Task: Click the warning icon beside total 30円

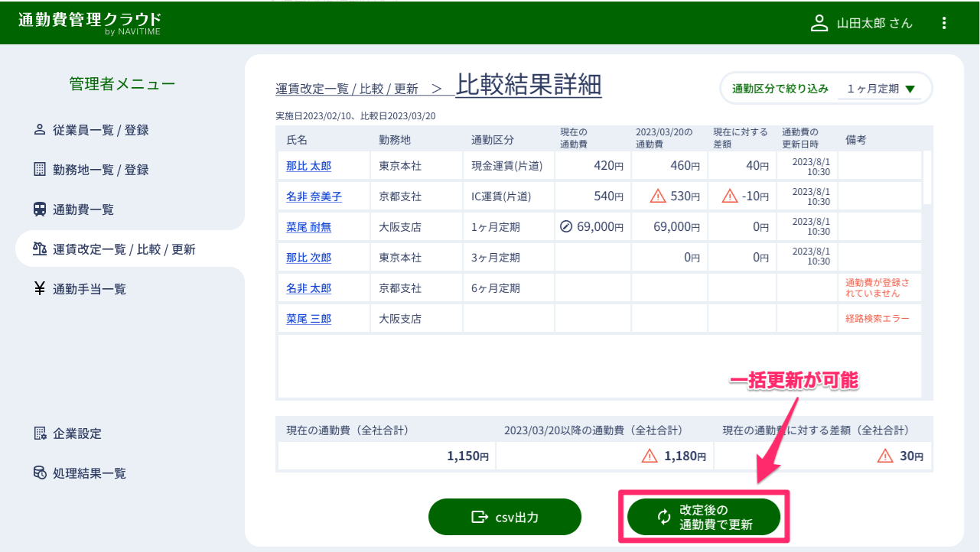Action: point(885,456)
